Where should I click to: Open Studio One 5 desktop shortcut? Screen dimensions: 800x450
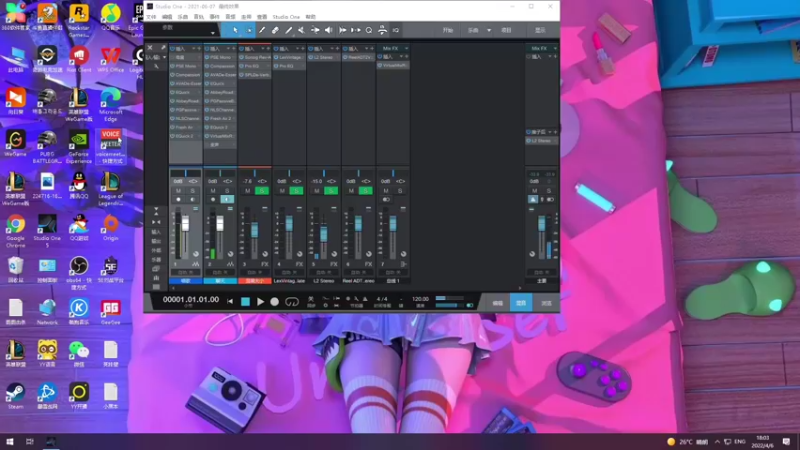[47, 229]
